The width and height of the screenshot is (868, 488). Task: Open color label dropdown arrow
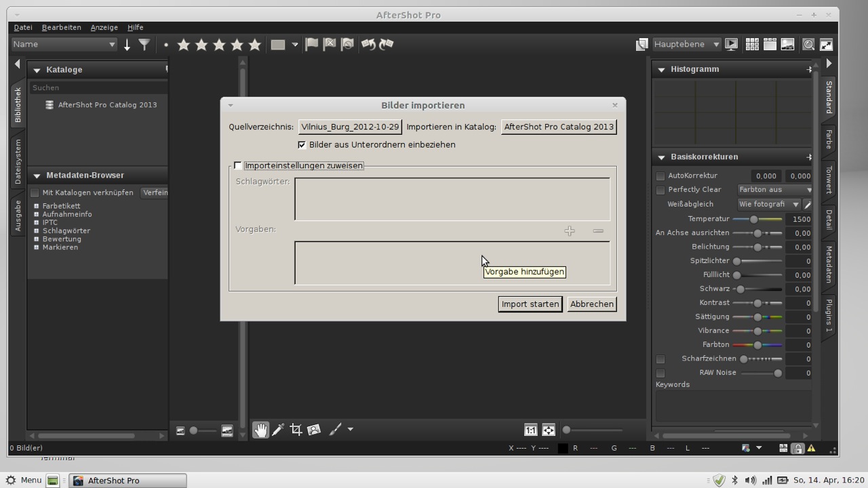coord(294,45)
